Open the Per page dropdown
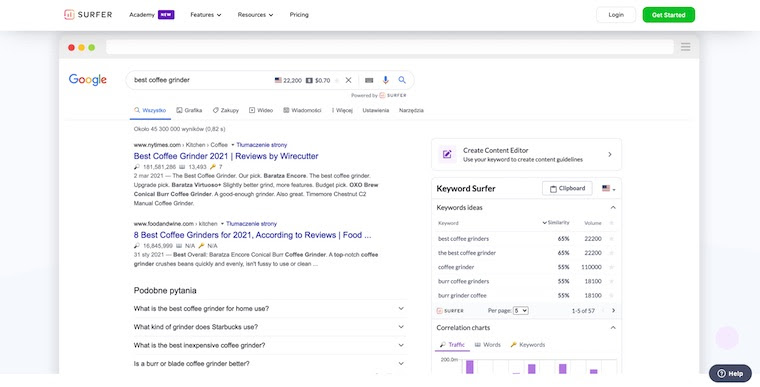This screenshot has height=387, width=760. pos(521,310)
